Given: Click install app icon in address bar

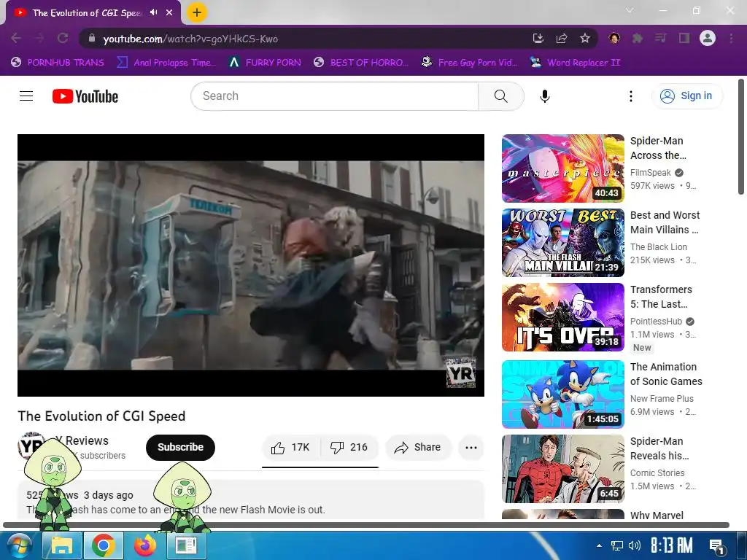Looking at the screenshot, I should [538, 38].
